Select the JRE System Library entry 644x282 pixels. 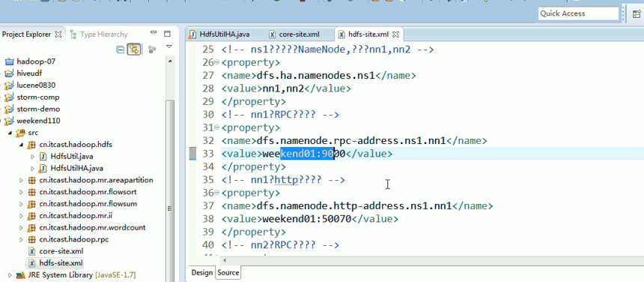82,275
